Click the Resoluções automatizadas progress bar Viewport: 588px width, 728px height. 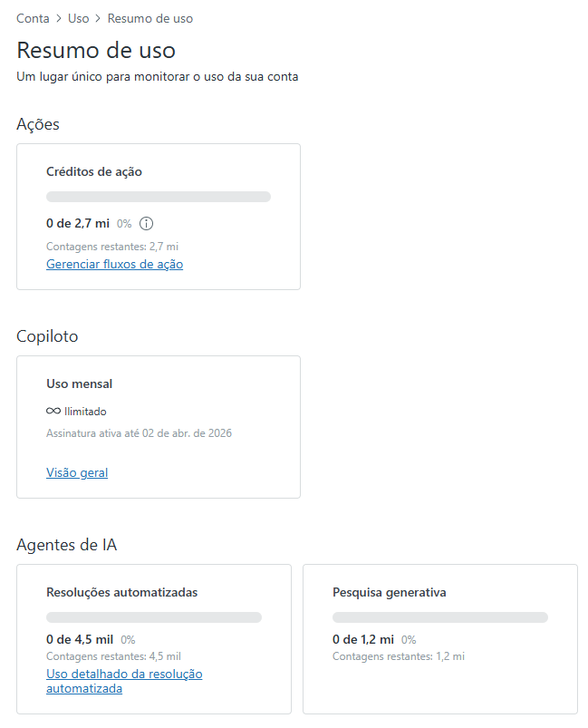[x=154, y=617]
